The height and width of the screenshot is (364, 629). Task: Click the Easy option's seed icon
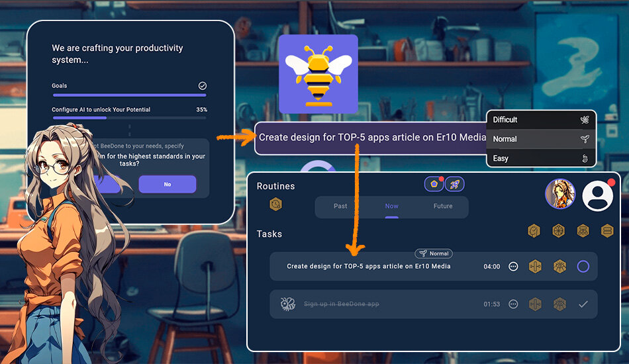coord(585,158)
